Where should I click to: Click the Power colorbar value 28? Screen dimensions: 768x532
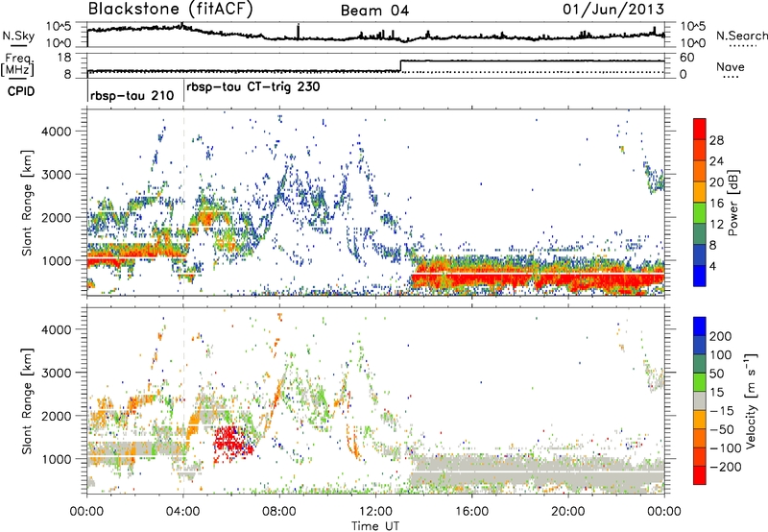pyautogui.click(x=716, y=140)
